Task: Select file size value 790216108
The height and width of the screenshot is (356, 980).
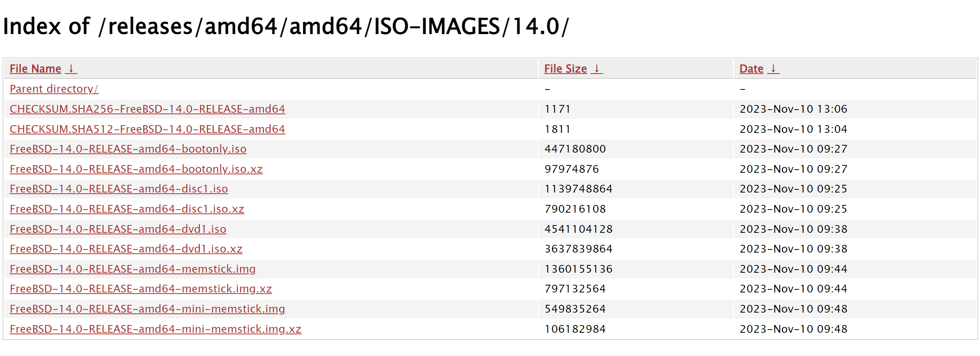Action: (x=575, y=209)
